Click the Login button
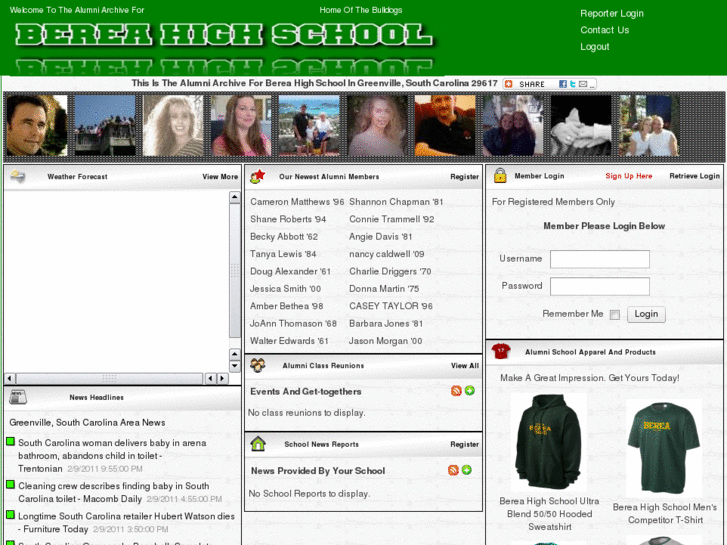727x545 pixels. [646, 314]
